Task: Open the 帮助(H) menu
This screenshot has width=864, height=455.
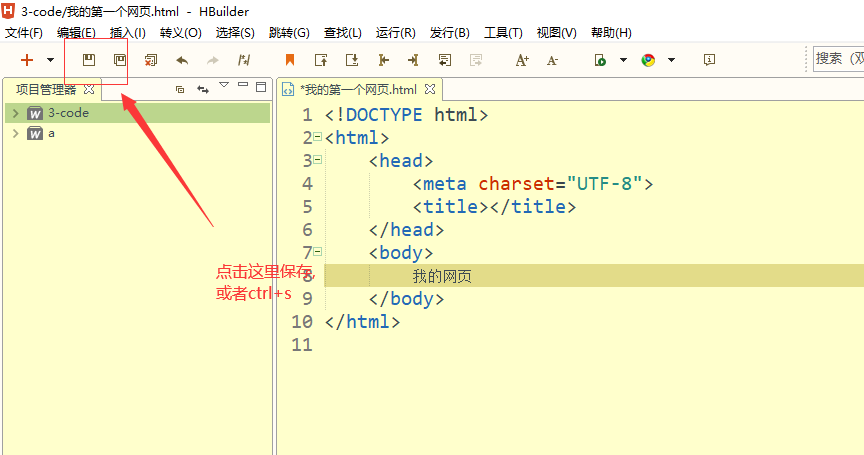Action: pos(611,33)
